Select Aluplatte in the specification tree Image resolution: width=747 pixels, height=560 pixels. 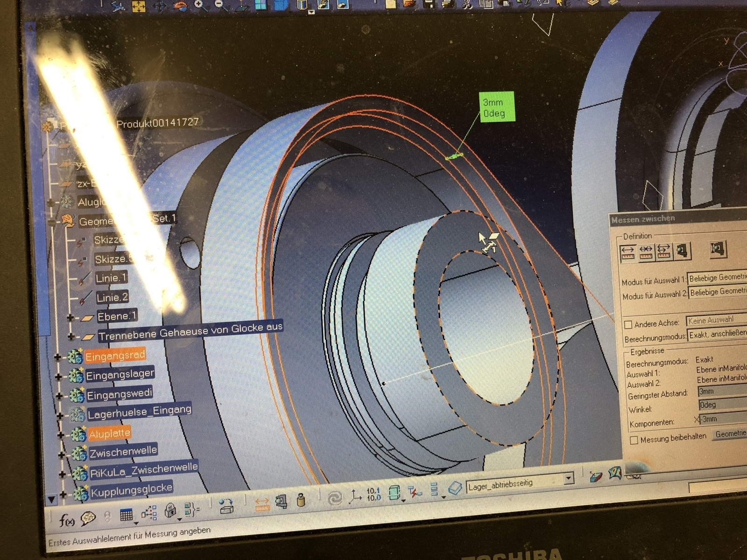point(109,434)
